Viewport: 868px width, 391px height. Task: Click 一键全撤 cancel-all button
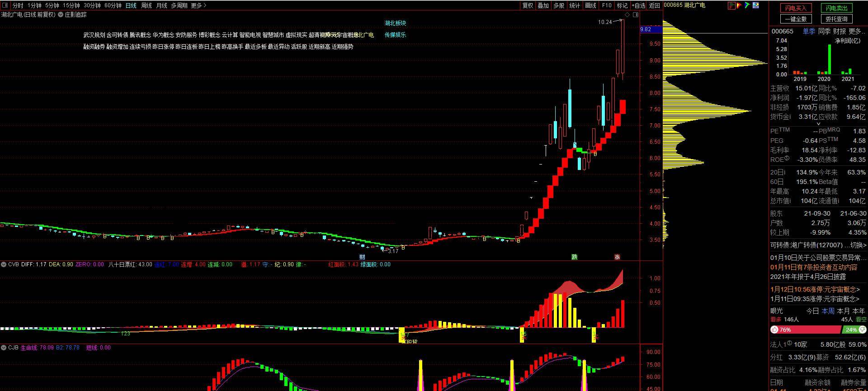point(796,19)
